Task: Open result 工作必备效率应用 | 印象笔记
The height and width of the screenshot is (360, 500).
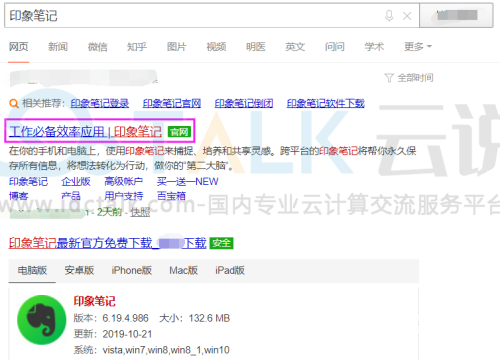Action: (86, 132)
